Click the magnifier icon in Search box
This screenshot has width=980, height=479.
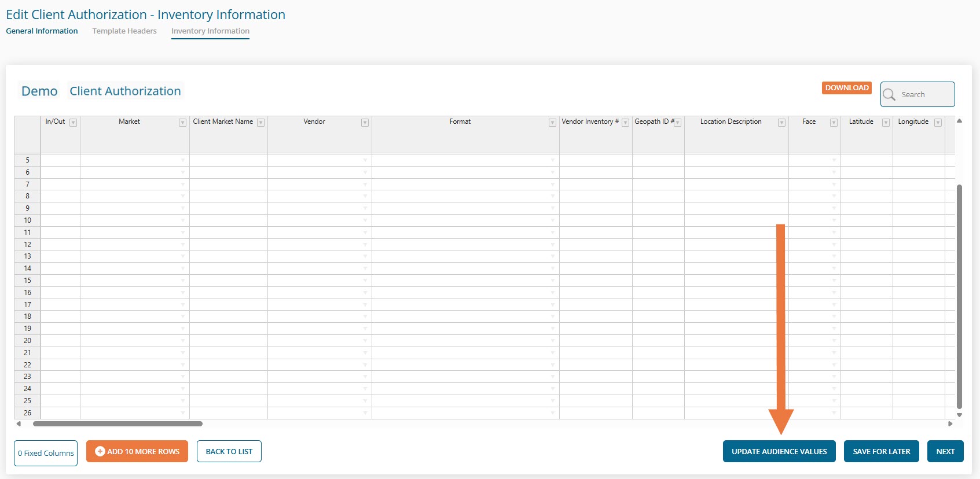coord(889,95)
